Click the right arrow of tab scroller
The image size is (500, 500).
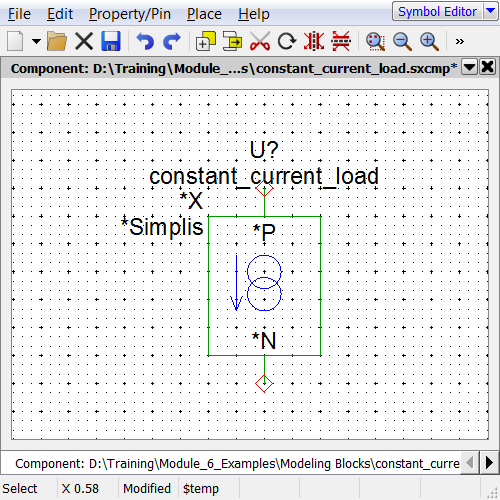point(489,463)
